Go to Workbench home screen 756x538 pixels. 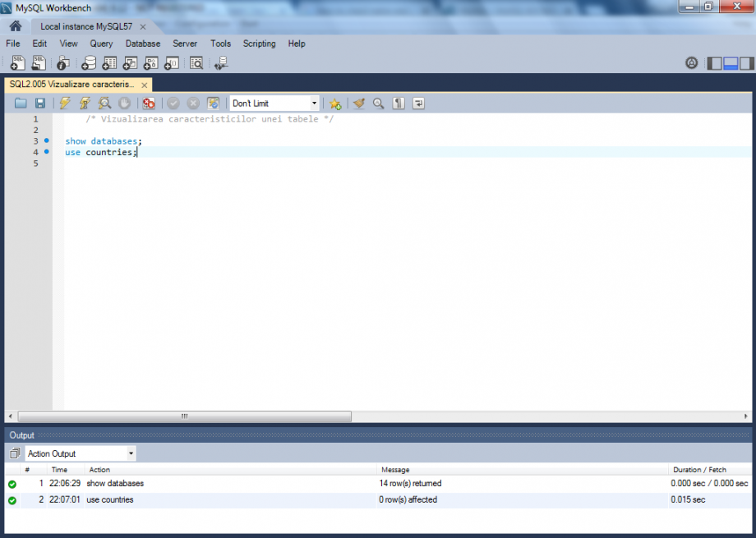(16, 26)
